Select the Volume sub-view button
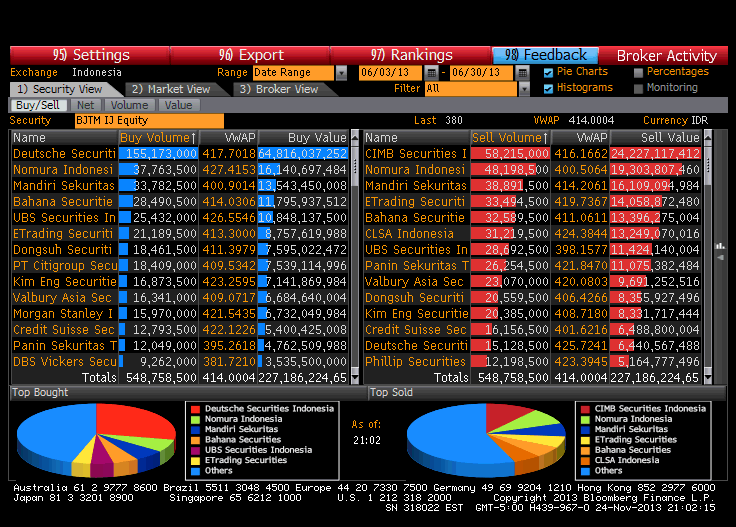 (x=129, y=105)
